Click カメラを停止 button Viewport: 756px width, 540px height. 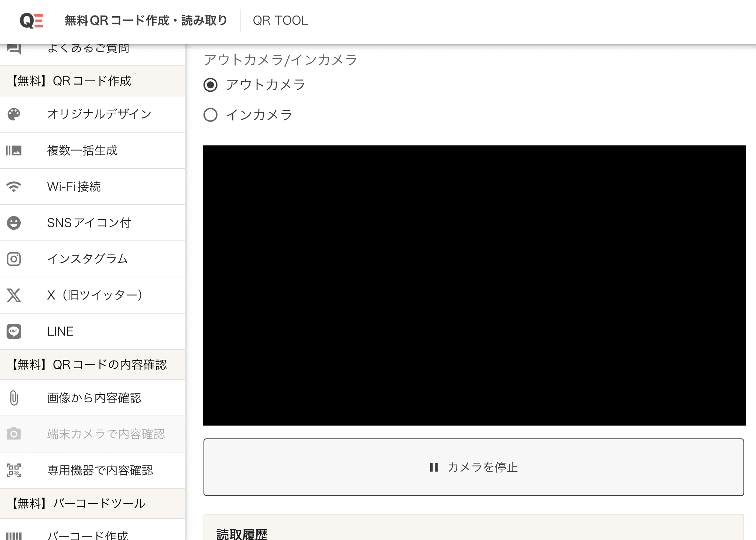[x=475, y=467]
